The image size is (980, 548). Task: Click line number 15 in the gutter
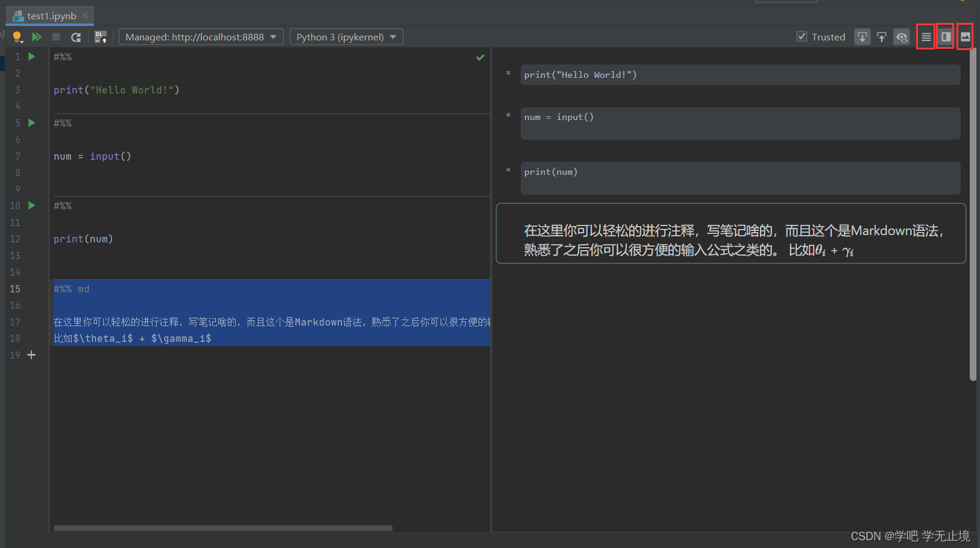(15, 289)
